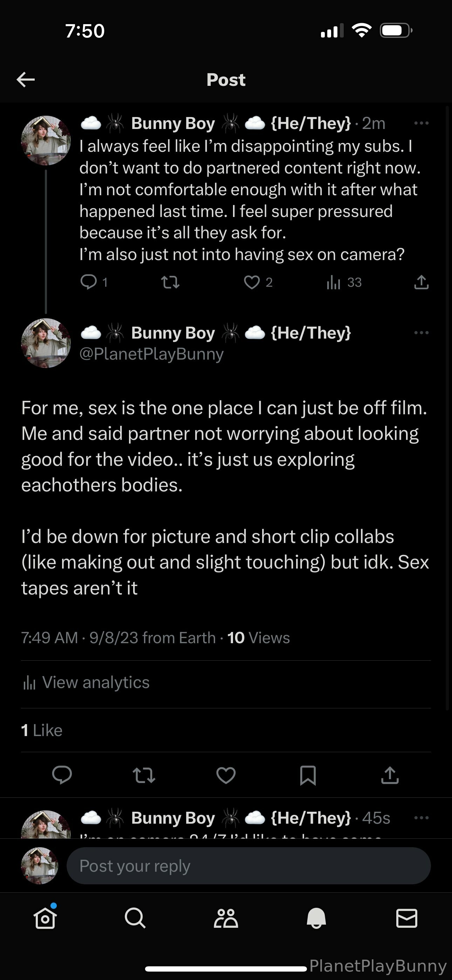Reply to main post via comment icon
The height and width of the screenshot is (980, 452).
62,775
